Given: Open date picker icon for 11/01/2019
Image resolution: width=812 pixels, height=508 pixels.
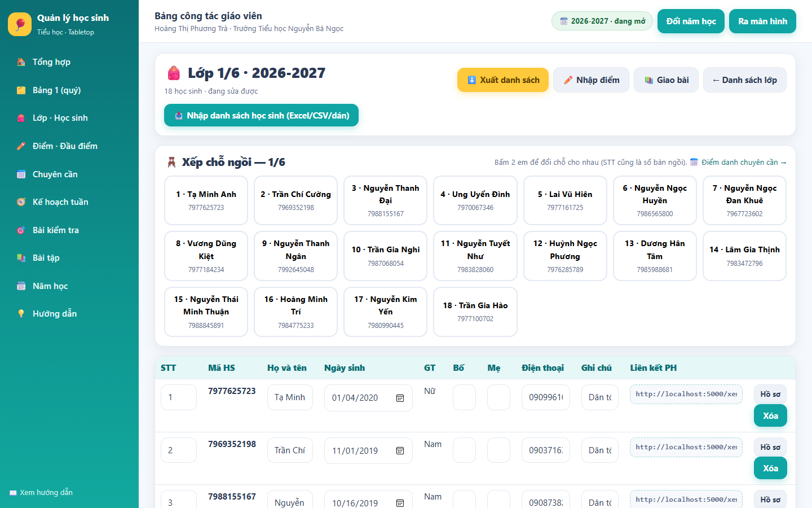Looking at the screenshot, I should 400,450.
